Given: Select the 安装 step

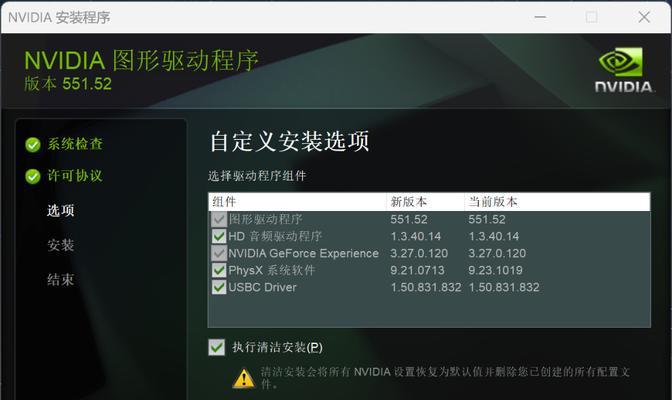Looking at the screenshot, I should point(60,245).
